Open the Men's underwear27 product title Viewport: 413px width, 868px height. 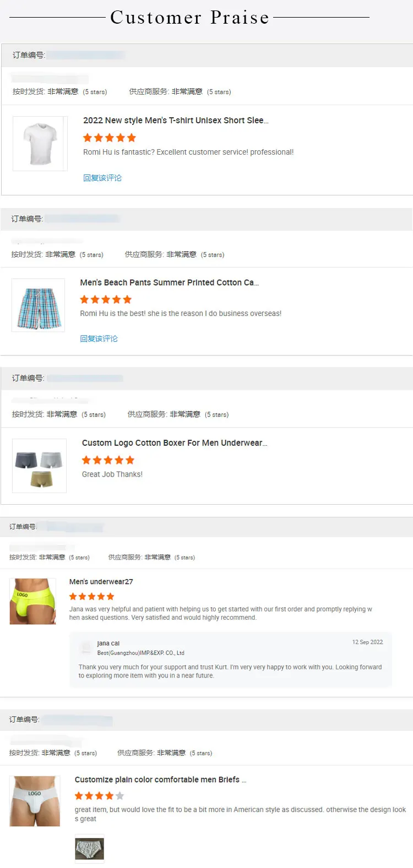click(101, 582)
